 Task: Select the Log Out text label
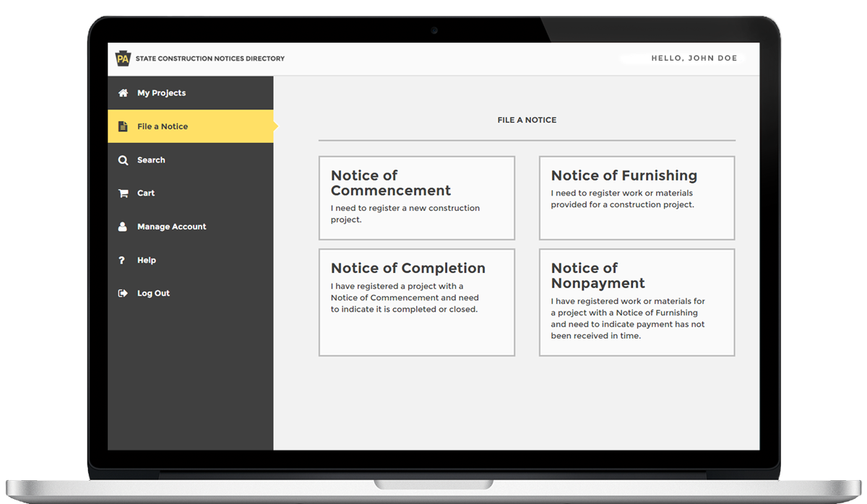pos(153,293)
